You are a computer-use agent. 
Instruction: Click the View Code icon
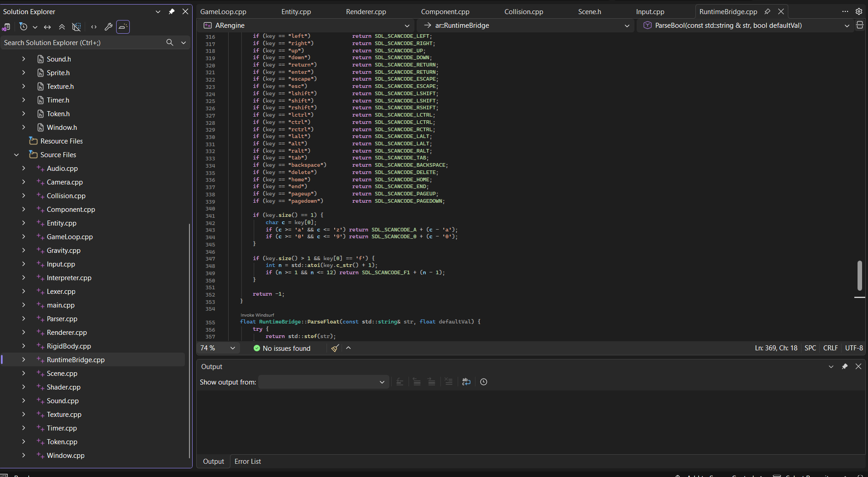point(94,27)
